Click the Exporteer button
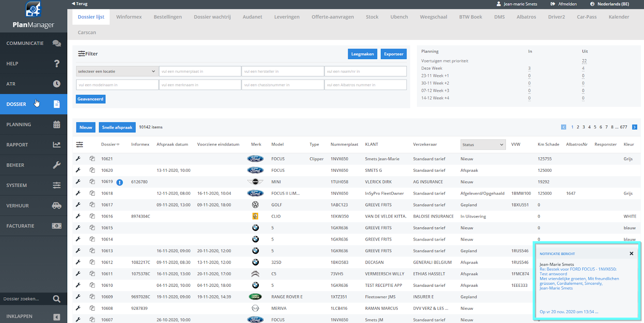Image resolution: width=644 pixels, height=323 pixels. pos(393,54)
